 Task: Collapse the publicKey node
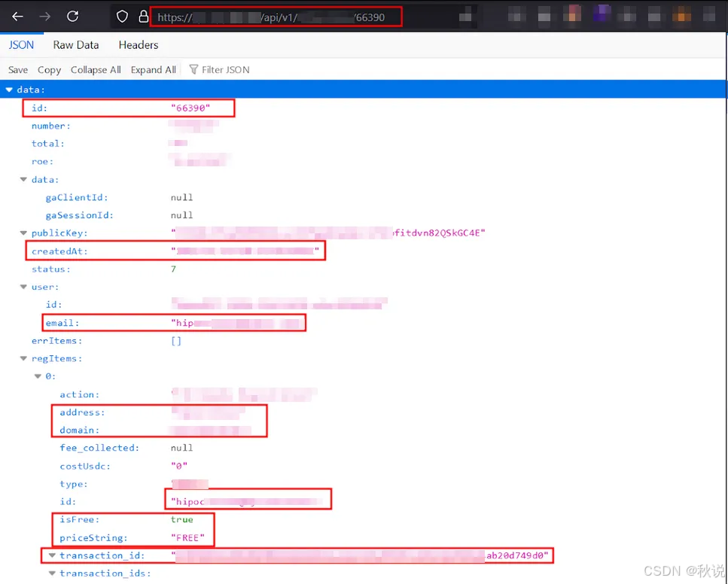pos(23,233)
